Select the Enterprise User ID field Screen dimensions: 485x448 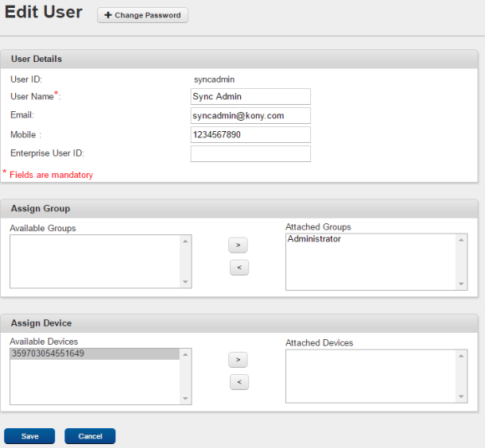tap(250, 153)
